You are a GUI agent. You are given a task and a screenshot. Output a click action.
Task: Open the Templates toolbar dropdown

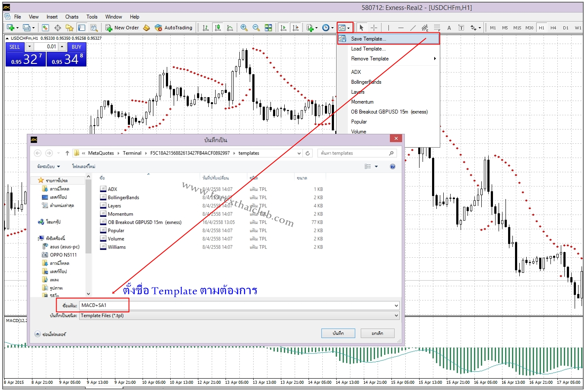tap(345, 28)
